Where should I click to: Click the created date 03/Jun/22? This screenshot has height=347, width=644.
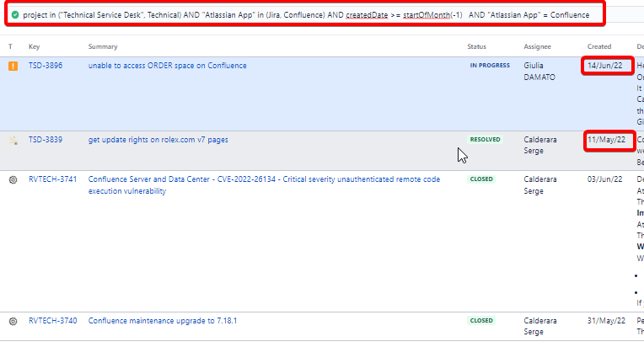605,179
